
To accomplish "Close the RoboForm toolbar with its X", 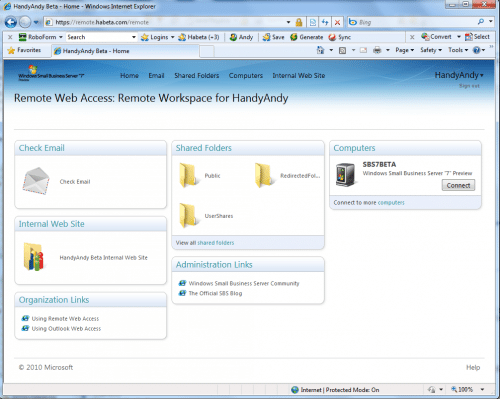I will pyautogui.click(x=10, y=37).
